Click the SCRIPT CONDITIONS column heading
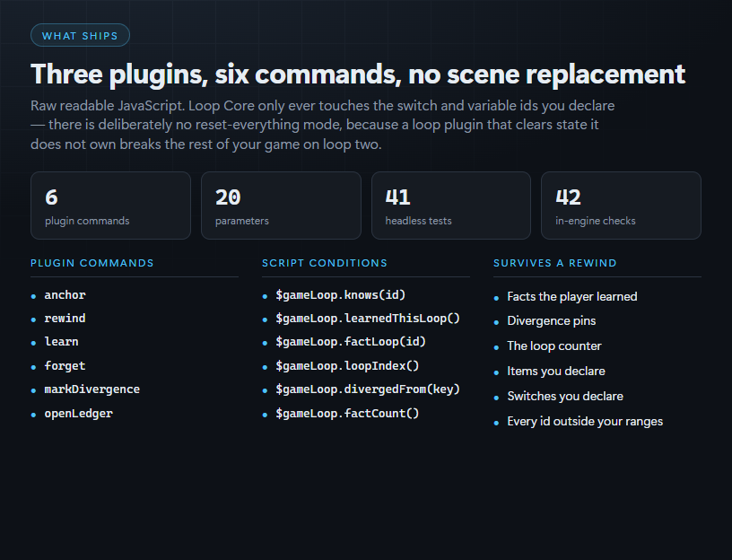This screenshot has height=560, width=732. [x=325, y=263]
